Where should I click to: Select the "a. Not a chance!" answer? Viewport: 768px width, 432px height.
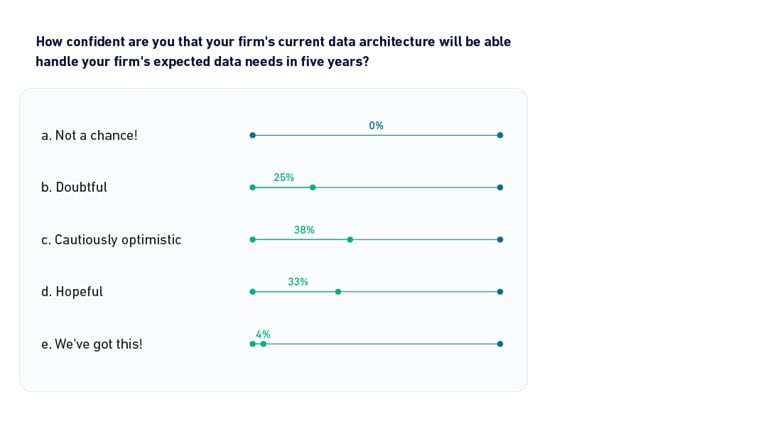(89, 135)
